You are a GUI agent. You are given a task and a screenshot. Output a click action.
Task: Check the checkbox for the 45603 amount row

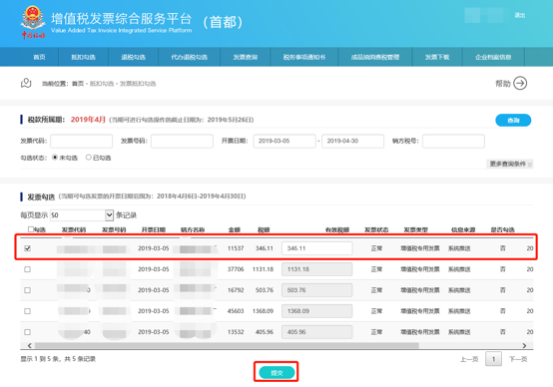pyautogui.click(x=28, y=311)
